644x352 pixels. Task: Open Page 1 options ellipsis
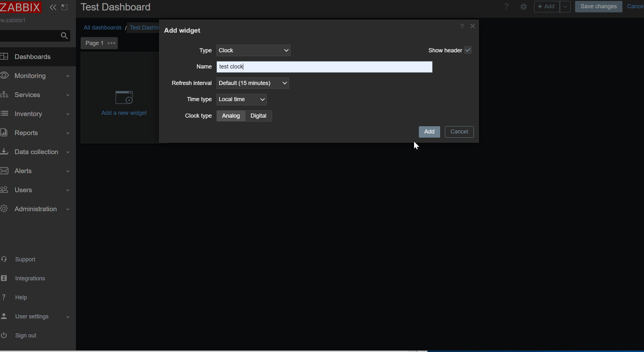click(111, 43)
